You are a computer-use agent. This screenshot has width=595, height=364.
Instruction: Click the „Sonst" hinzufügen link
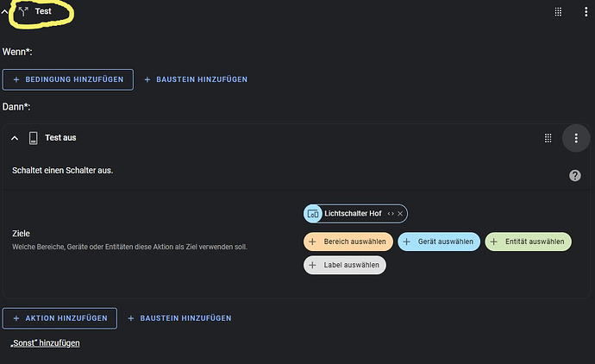pyautogui.click(x=45, y=343)
